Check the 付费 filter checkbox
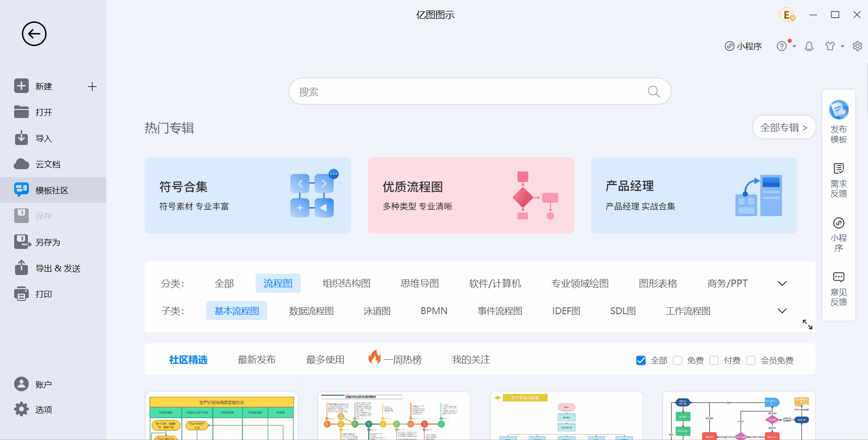The width and height of the screenshot is (868, 440). pos(714,360)
